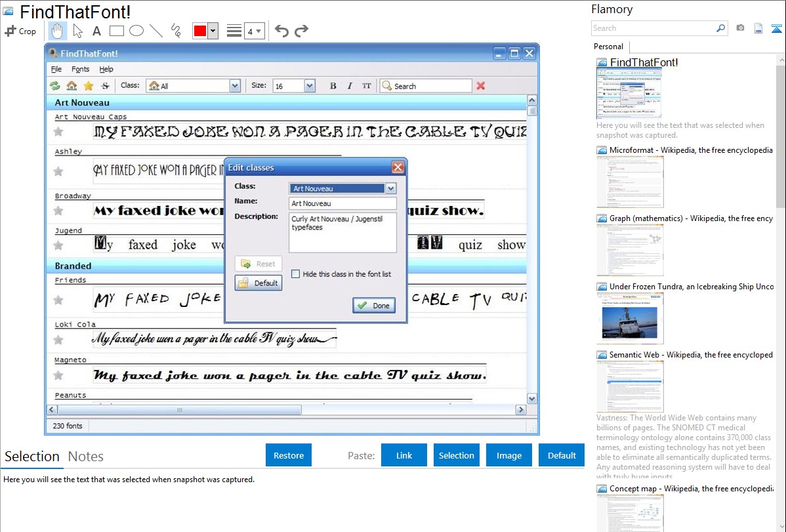Select the straight line tool

[156, 31]
